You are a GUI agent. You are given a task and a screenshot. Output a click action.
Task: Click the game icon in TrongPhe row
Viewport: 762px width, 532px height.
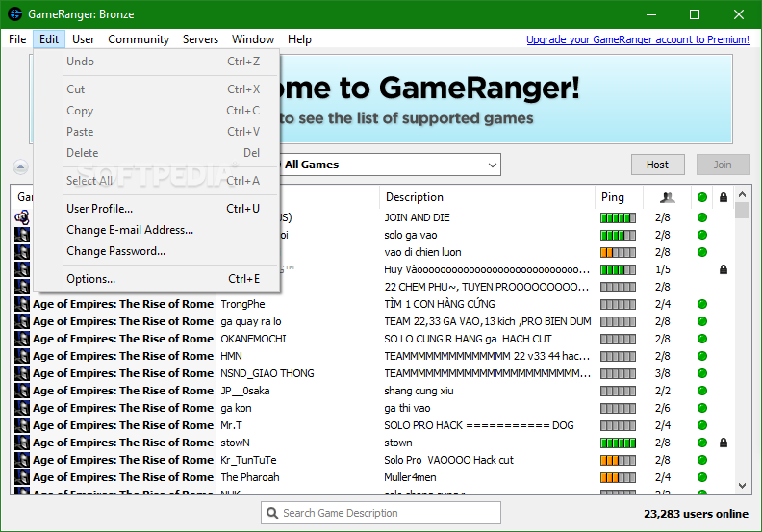coord(22,304)
